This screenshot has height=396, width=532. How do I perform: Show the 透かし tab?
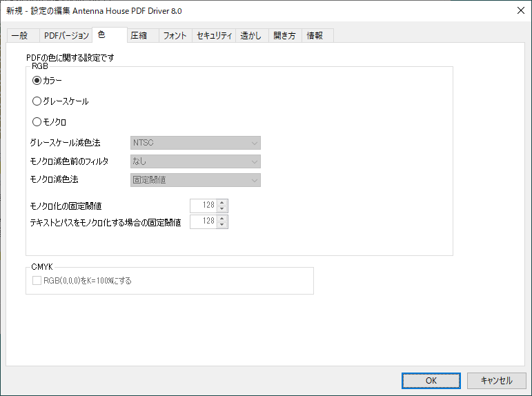pyautogui.click(x=252, y=36)
